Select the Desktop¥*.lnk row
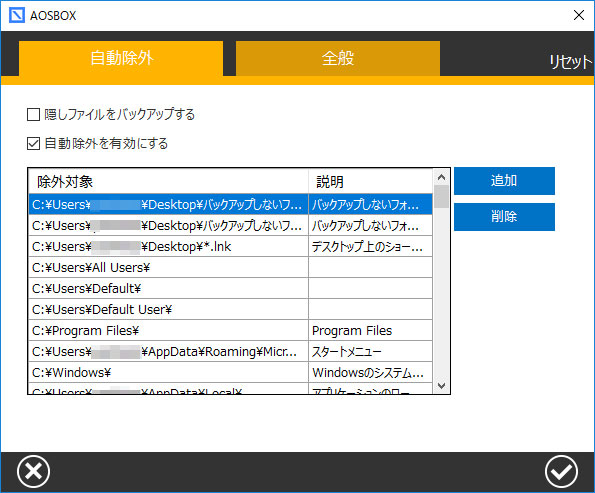Image resolution: width=595 pixels, height=493 pixels. [231, 247]
